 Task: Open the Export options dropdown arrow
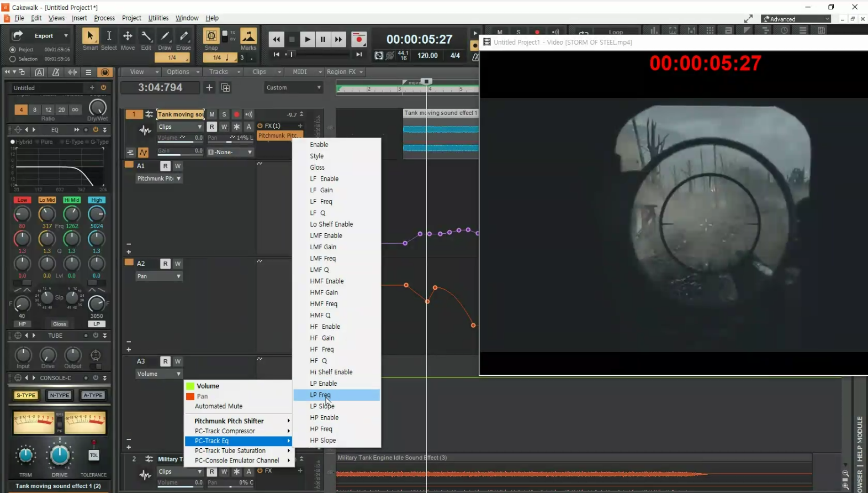click(66, 36)
